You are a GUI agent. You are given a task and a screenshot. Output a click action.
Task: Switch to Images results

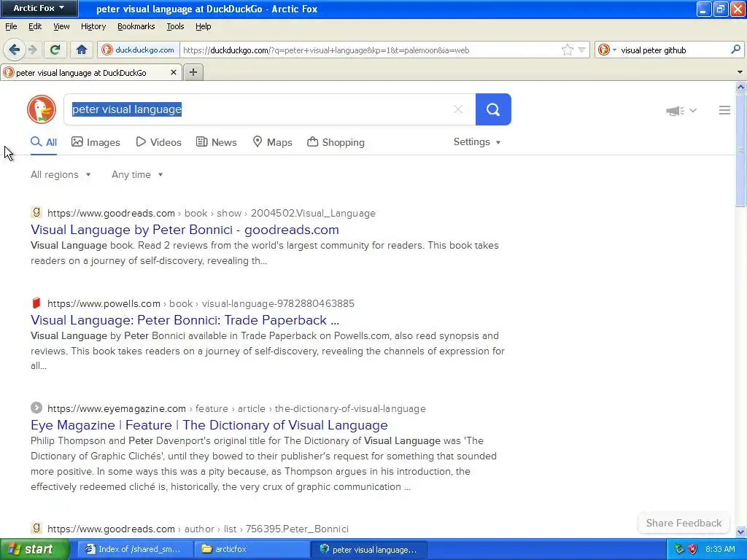click(x=96, y=142)
